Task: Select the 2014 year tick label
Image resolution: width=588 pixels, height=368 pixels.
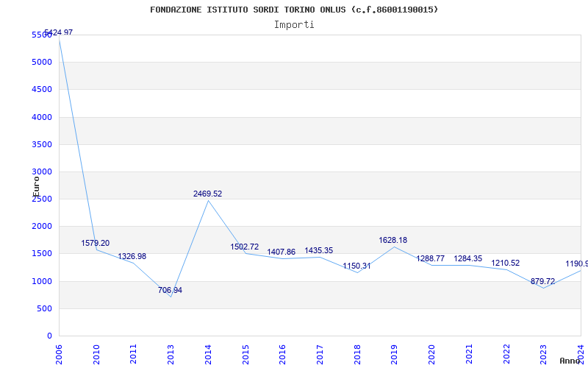Action: (x=209, y=352)
